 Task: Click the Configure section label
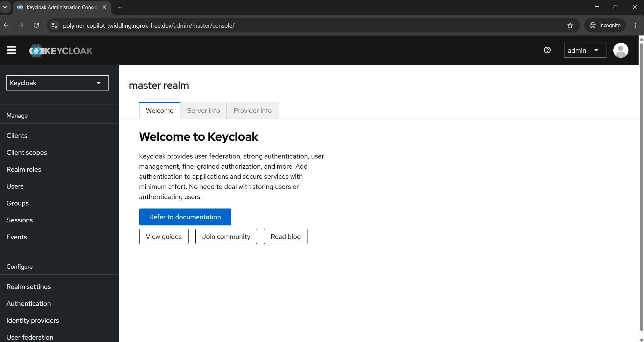(20, 267)
